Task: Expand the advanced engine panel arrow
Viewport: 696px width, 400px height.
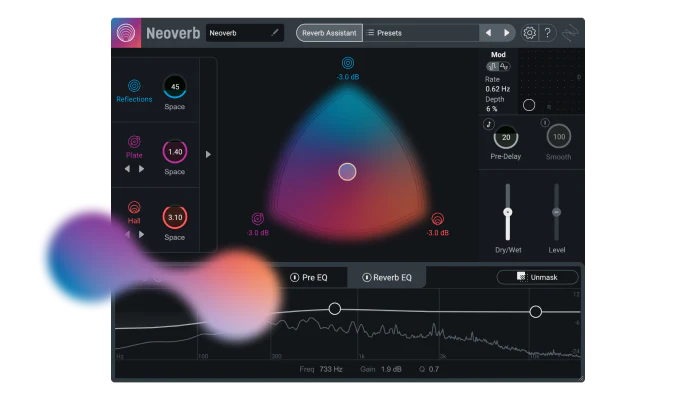Action: (208, 154)
